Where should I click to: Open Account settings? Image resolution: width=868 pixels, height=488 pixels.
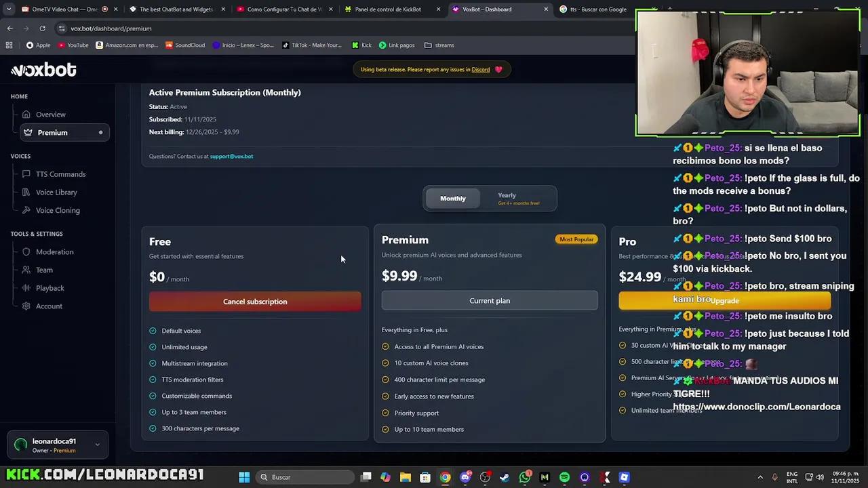pos(49,306)
